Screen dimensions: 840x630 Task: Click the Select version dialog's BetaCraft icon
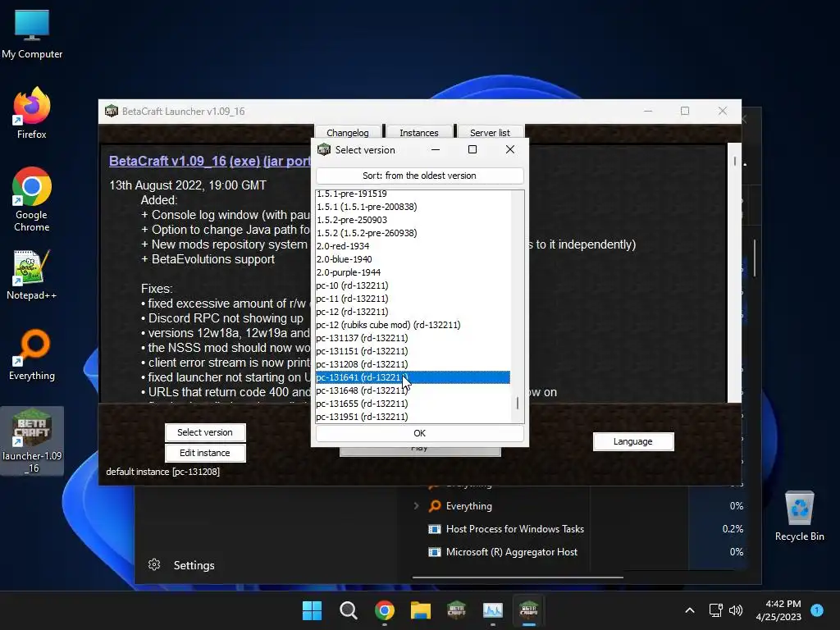pyautogui.click(x=324, y=149)
